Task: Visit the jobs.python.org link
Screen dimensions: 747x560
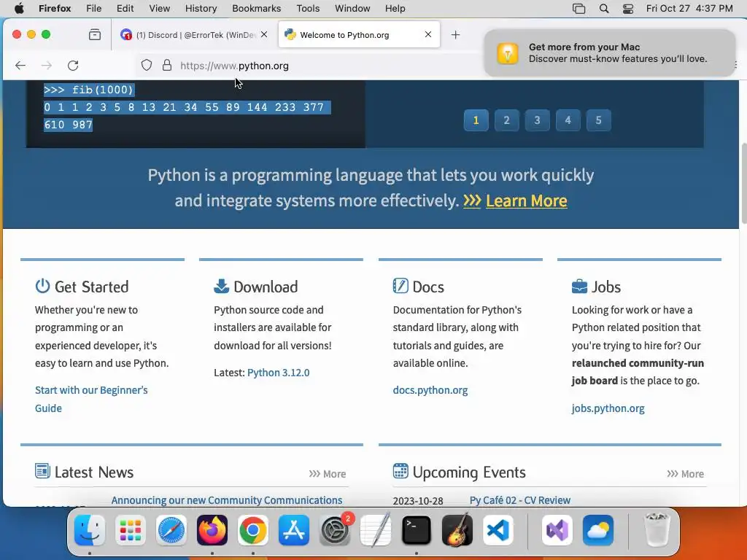Action: pyautogui.click(x=608, y=408)
